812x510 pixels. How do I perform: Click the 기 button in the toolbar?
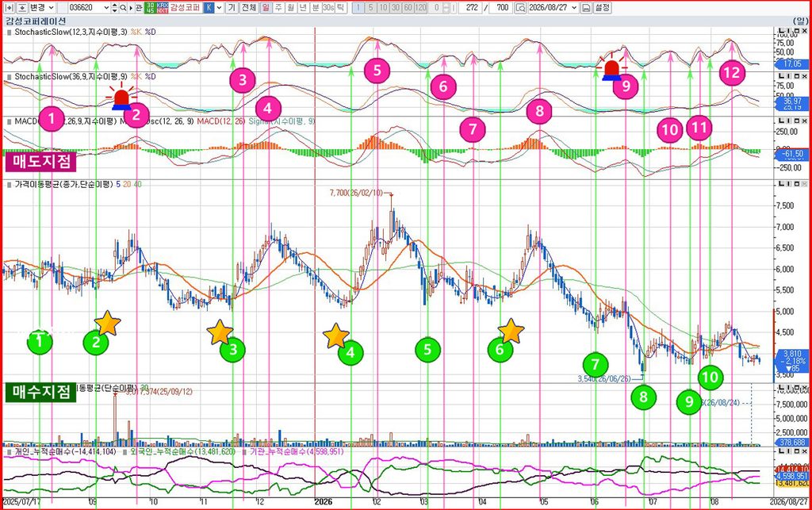pos(232,8)
